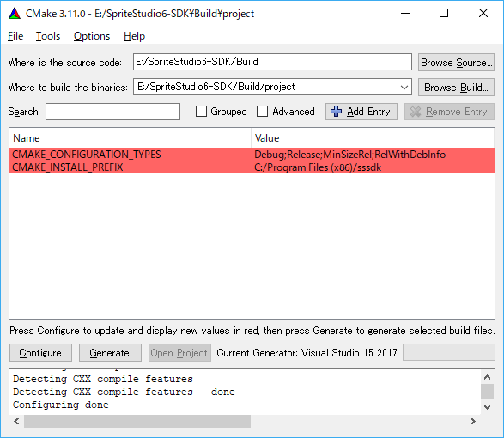This screenshot has height=438, width=504.
Task: Enable the Grouped checkbox
Action: pyautogui.click(x=201, y=112)
